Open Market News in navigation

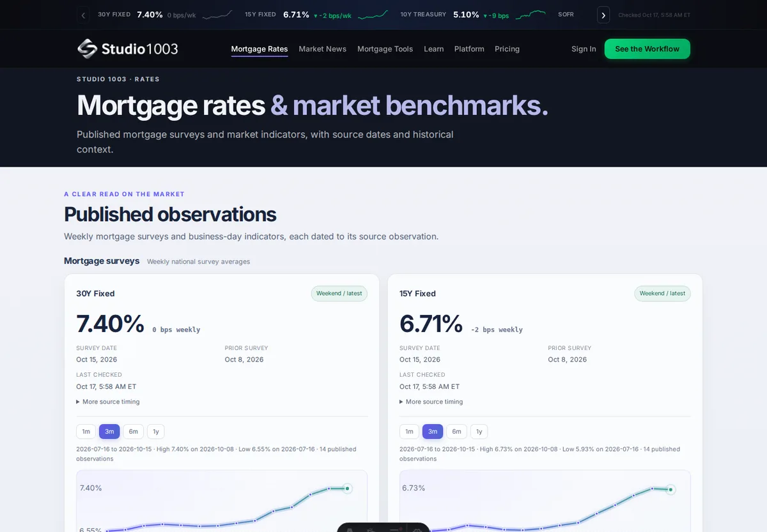[x=323, y=49]
